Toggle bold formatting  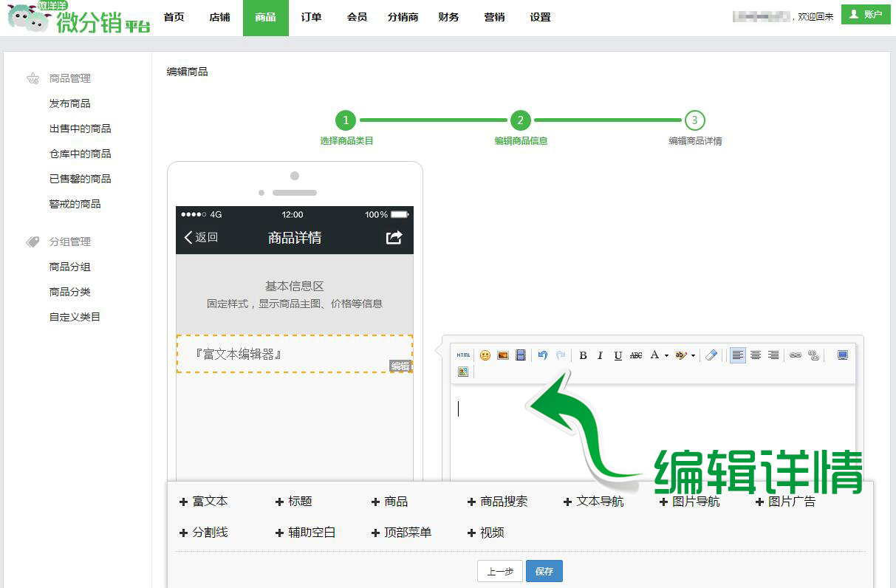(x=583, y=355)
